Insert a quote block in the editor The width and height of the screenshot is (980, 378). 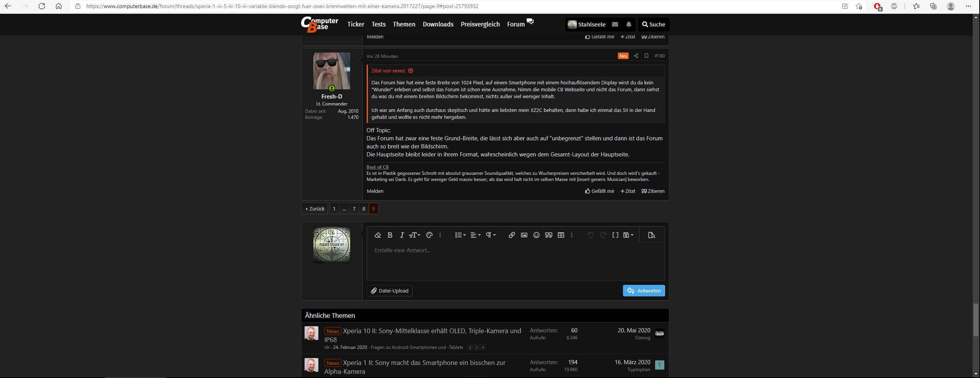pyautogui.click(x=548, y=235)
